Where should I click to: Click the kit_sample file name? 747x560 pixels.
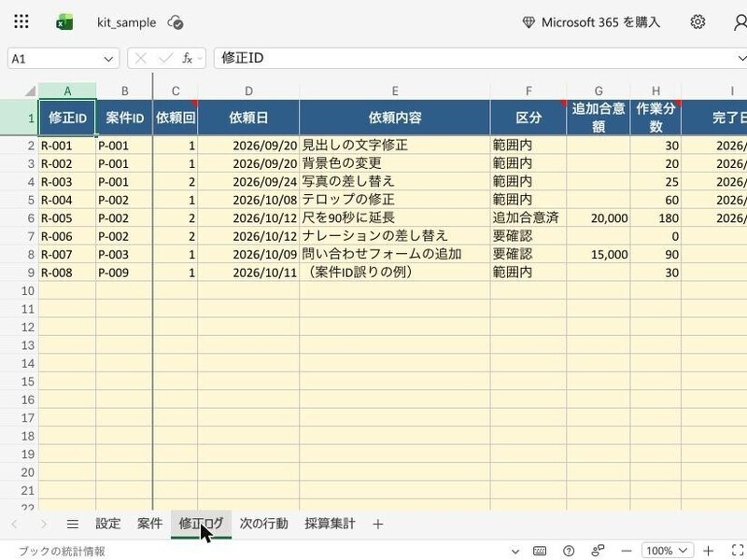(126, 22)
